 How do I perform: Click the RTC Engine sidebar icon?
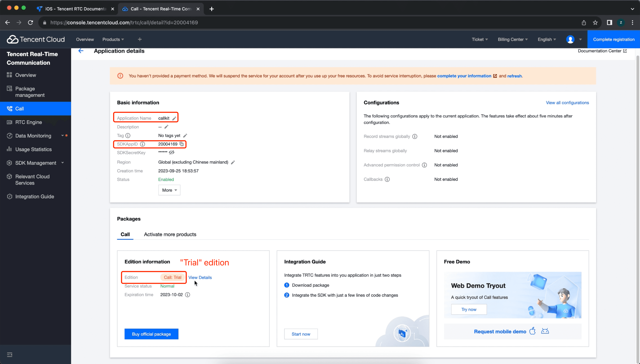tap(10, 122)
